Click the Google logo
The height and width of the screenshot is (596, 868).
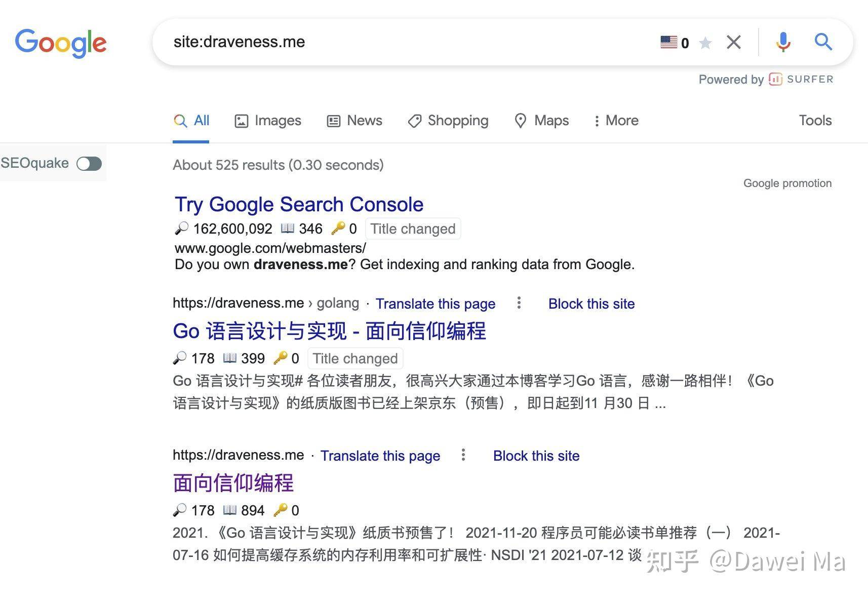pos(61,43)
